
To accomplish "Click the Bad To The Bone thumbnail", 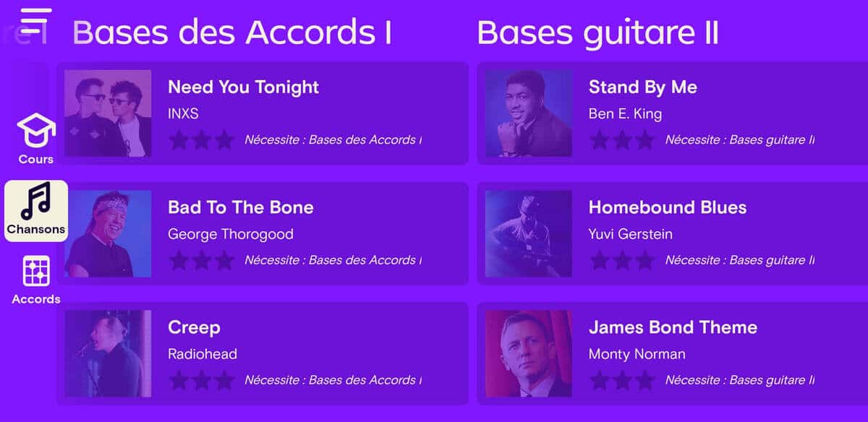I will 107,233.
